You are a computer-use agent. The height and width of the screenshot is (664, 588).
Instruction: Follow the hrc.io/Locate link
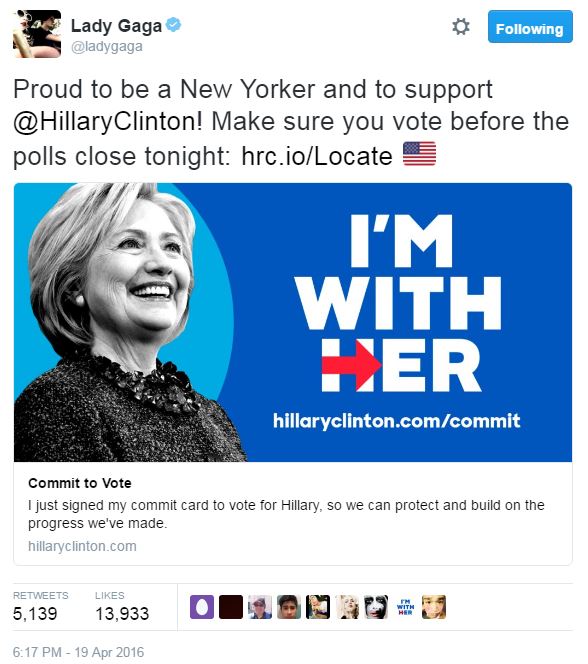pyautogui.click(x=317, y=156)
